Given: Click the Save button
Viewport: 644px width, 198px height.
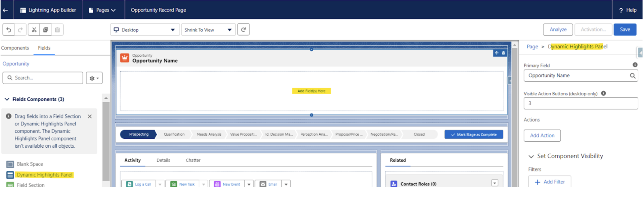Looking at the screenshot, I should tap(625, 30).
